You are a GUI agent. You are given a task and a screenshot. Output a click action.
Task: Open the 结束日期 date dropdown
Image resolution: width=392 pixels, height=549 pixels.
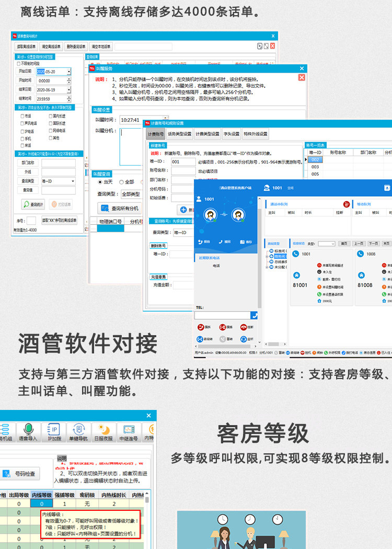click(x=69, y=89)
